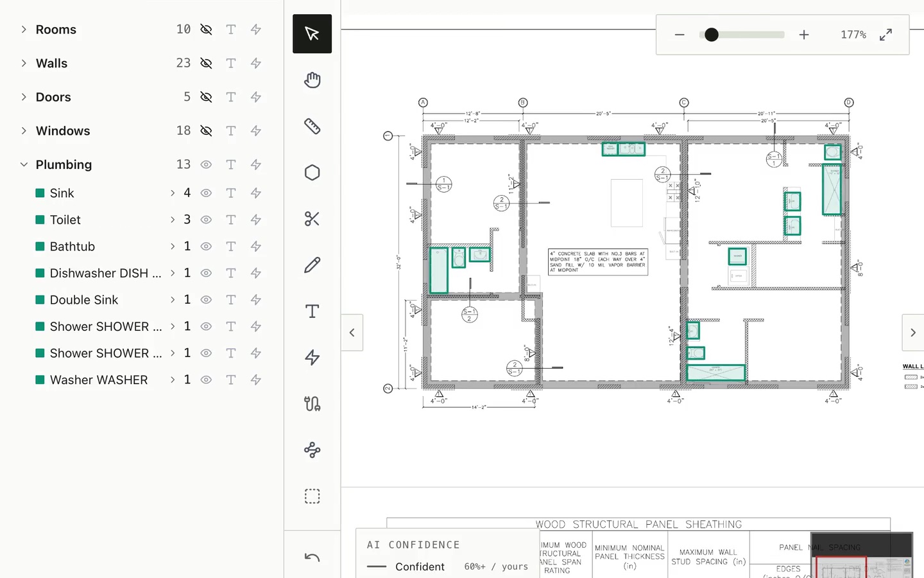The image size is (924, 578).
Task: Select the piping fixture tool
Action: [x=312, y=404]
